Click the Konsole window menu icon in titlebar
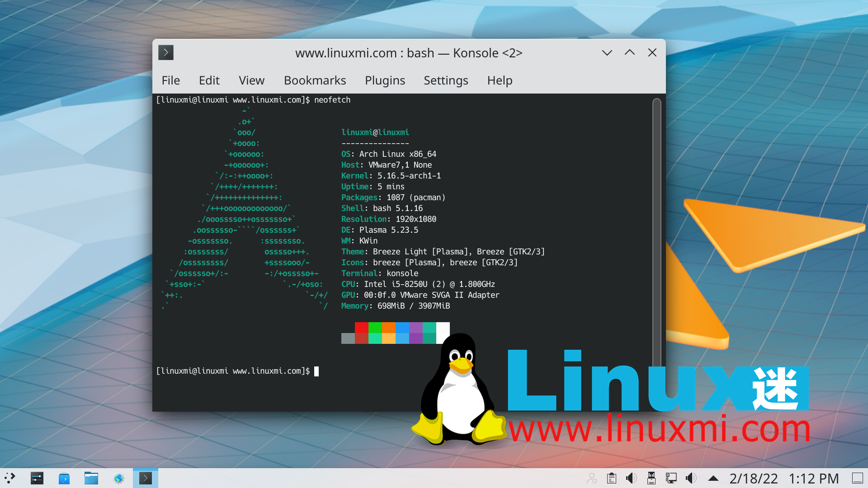868x488 pixels. pyautogui.click(x=166, y=53)
